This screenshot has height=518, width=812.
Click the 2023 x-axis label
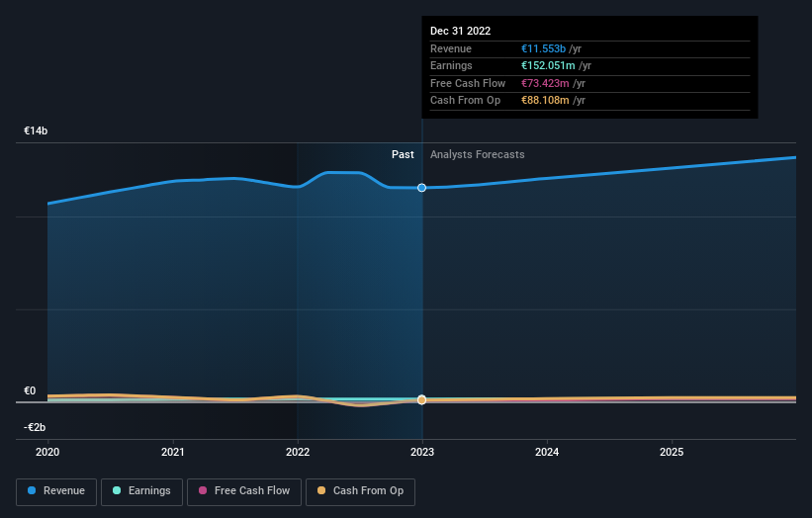tap(422, 453)
